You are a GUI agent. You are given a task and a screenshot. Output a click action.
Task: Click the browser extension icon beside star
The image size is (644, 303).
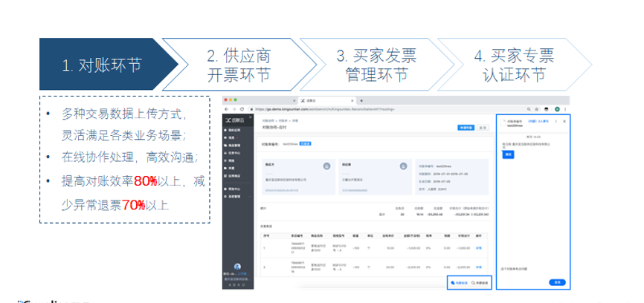point(547,109)
